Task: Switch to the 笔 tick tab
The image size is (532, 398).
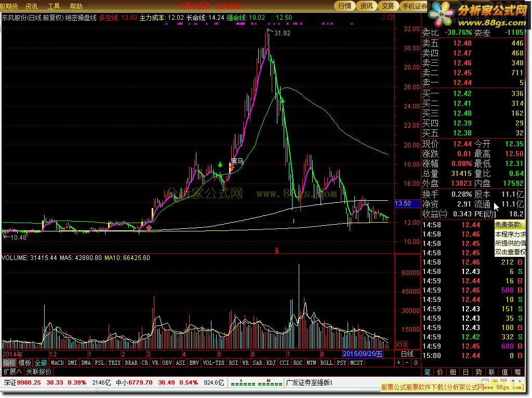Action: (x=427, y=372)
